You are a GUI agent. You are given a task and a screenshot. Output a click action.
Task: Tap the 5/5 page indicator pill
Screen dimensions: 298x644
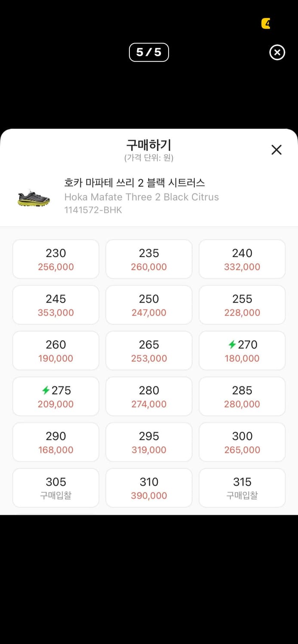(149, 52)
